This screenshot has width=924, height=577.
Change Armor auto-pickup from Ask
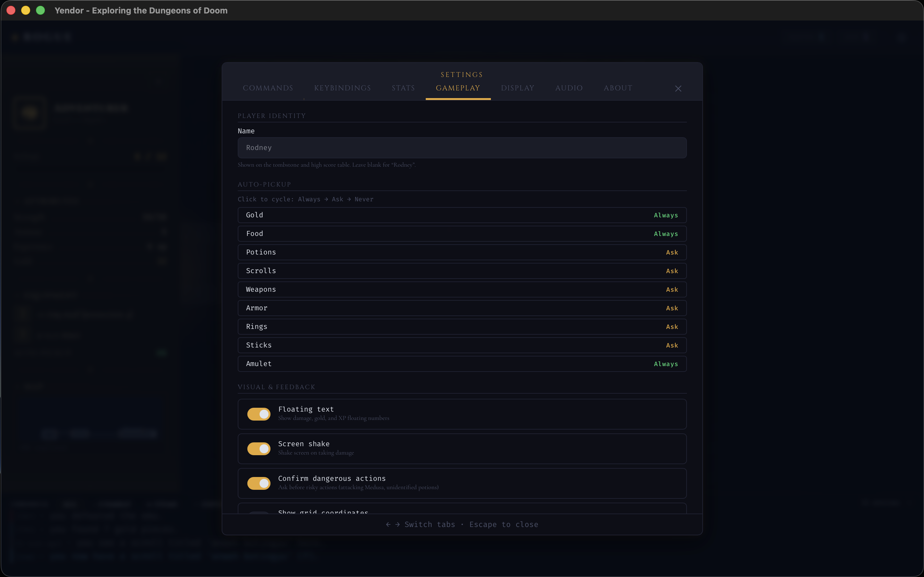coord(462,308)
